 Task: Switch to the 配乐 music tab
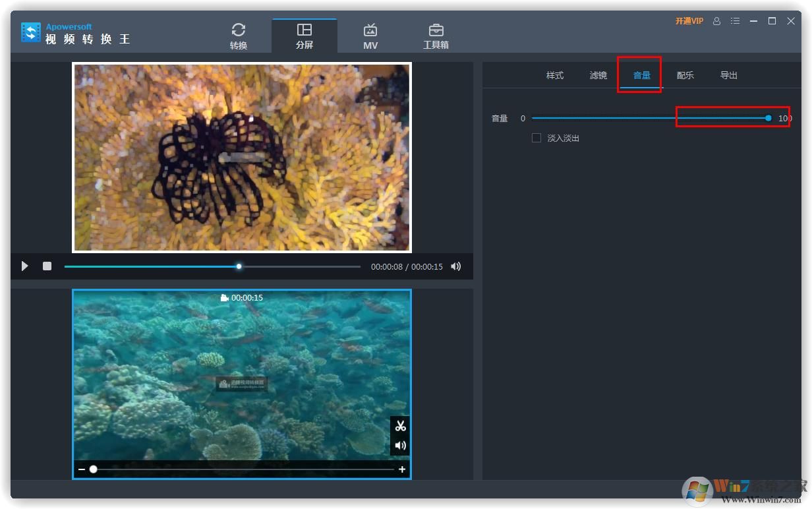(x=685, y=75)
